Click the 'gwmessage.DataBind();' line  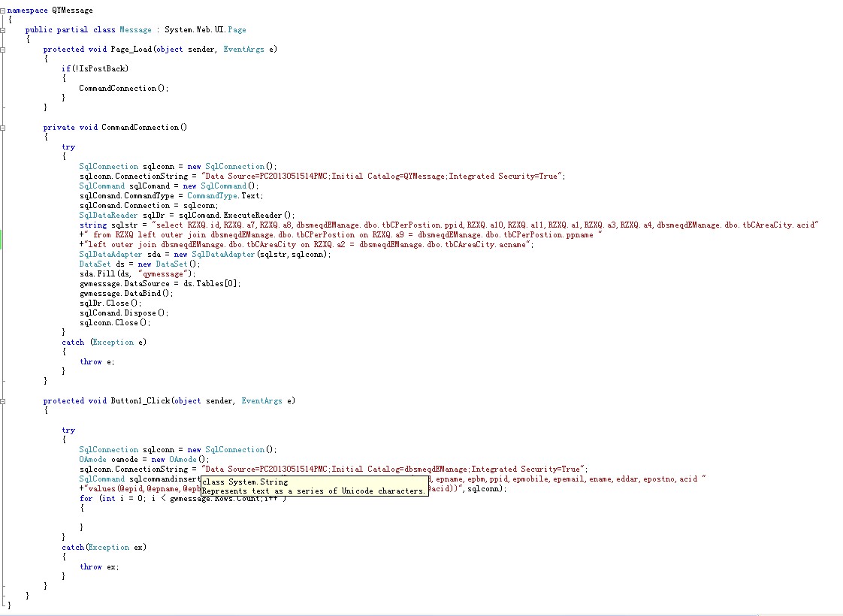126,294
